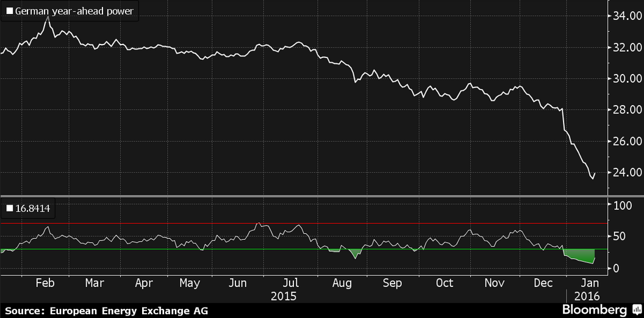Screen dimensions: 644x318
Task: Click the Source: European Energy Exchange AG text
Action: 107,311
